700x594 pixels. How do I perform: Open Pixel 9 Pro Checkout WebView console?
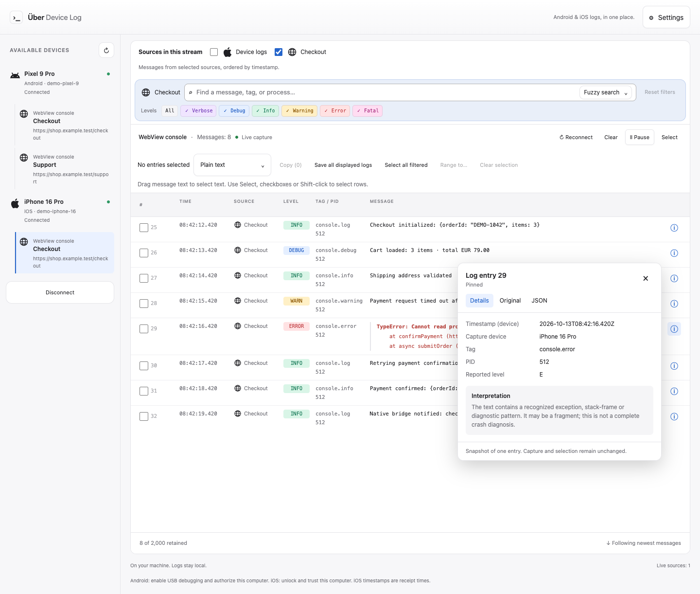[x=65, y=125]
